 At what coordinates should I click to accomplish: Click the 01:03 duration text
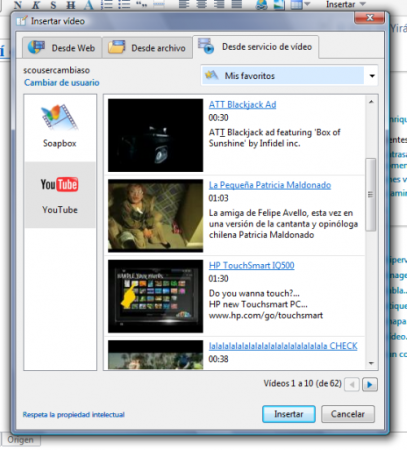(218, 198)
